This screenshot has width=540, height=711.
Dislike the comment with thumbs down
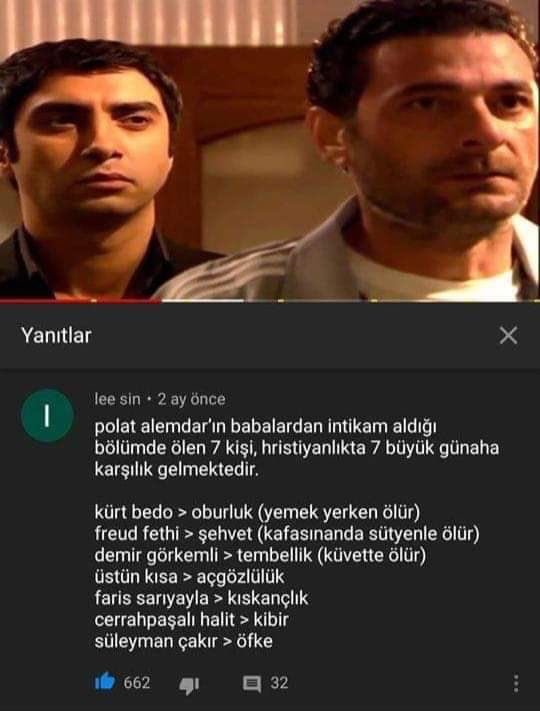coord(189,685)
